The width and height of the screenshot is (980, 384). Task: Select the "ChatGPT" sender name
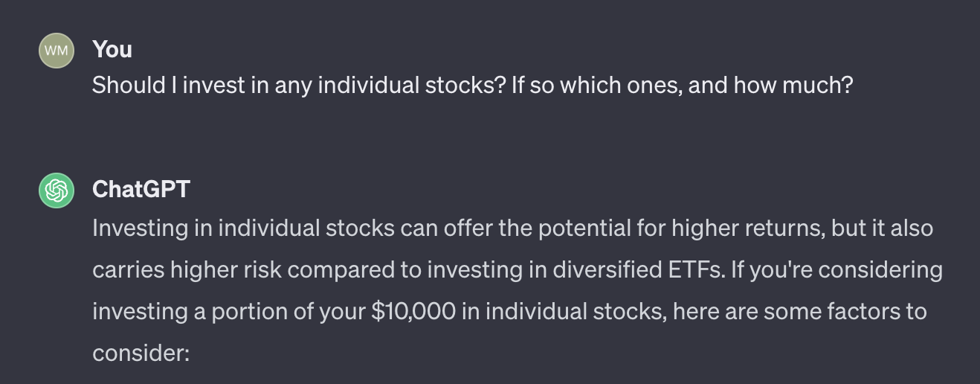(x=141, y=189)
